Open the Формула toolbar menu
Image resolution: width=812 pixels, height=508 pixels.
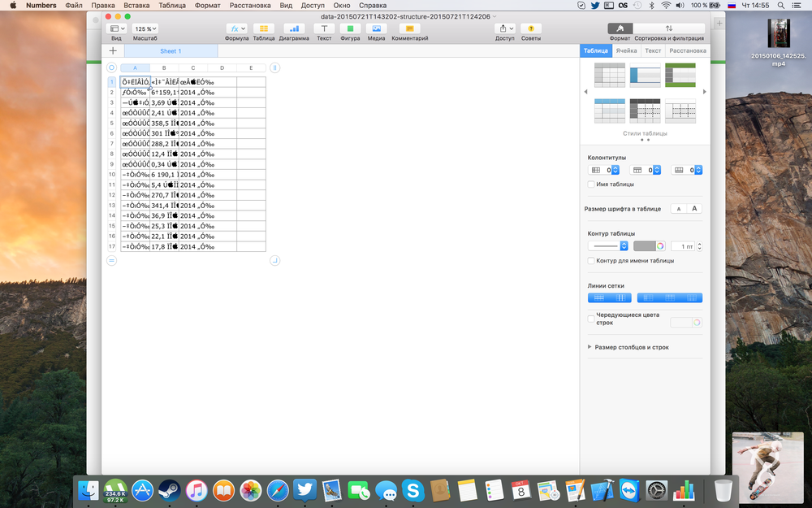point(236,29)
